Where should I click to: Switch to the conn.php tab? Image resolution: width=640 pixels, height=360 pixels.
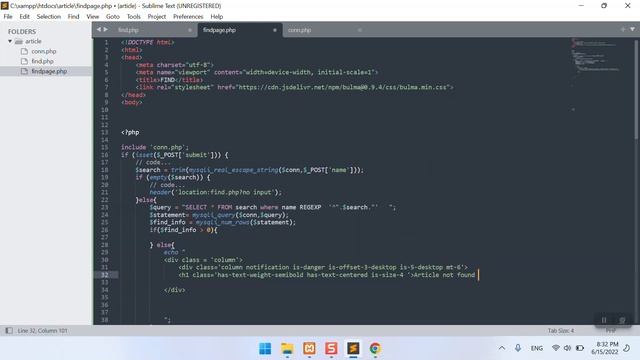pos(299,30)
